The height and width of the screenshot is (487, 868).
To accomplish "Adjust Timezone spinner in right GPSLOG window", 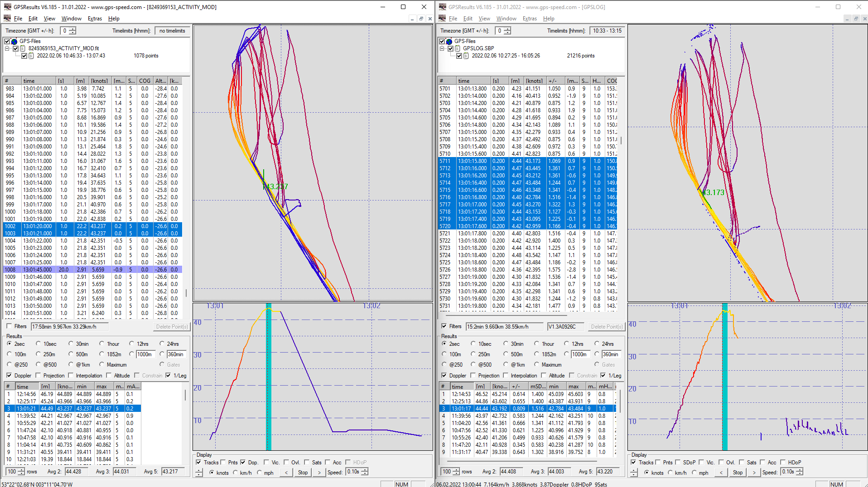I will pyautogui.click(x=507, y=31).
